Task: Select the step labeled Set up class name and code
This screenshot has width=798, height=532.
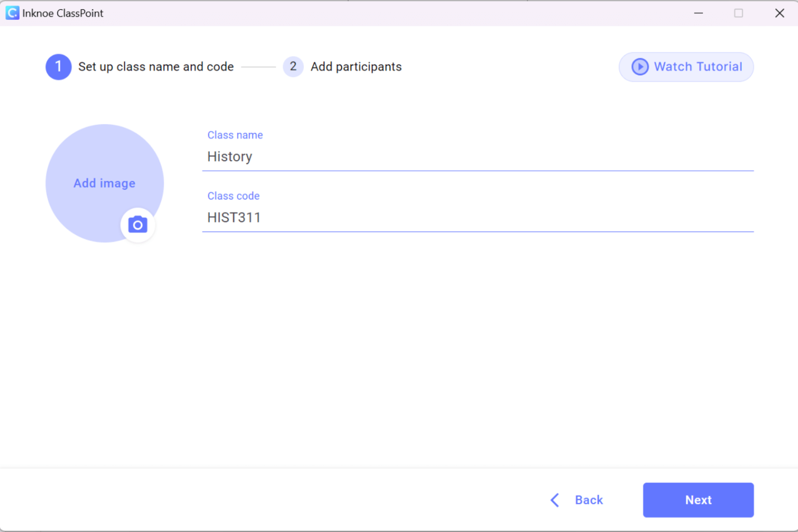Action: tap(156, 66)
